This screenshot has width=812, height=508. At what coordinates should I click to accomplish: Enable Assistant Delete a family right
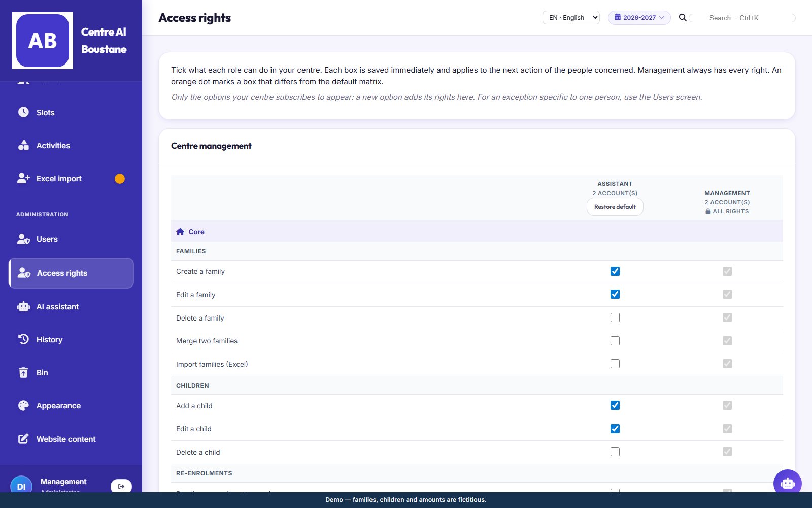(615, 317)
